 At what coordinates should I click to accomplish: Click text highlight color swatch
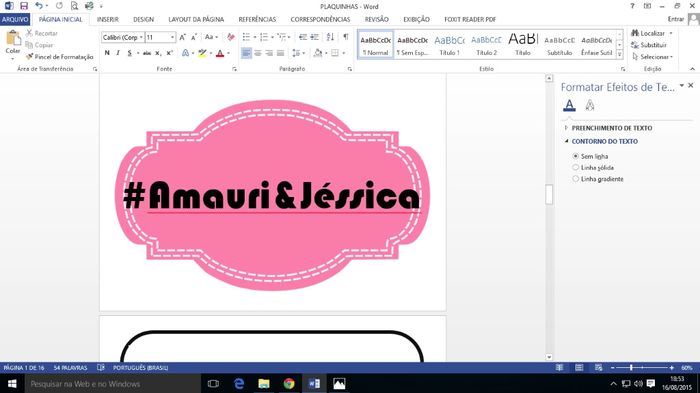(x=202, y=53)
